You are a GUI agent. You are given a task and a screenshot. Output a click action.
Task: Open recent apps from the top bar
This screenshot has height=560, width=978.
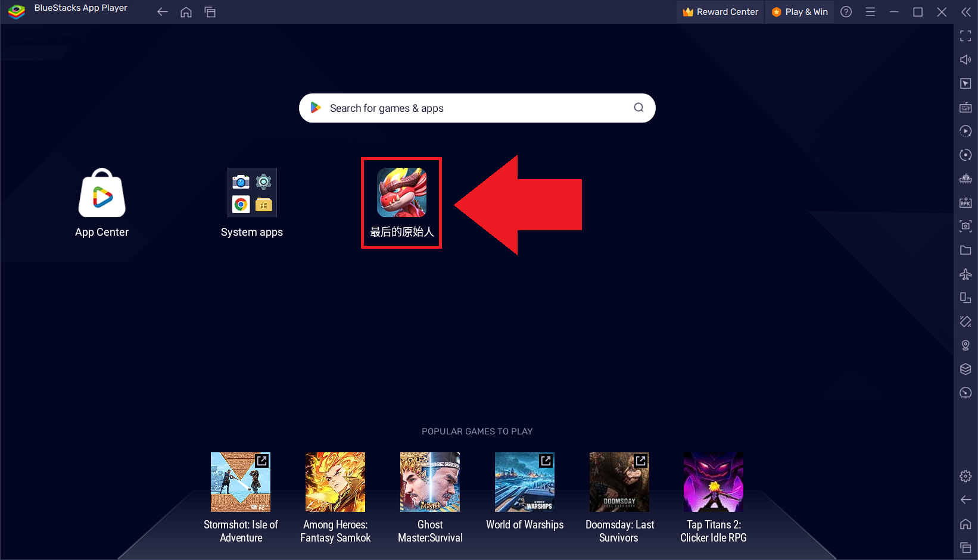pos(210,12)
